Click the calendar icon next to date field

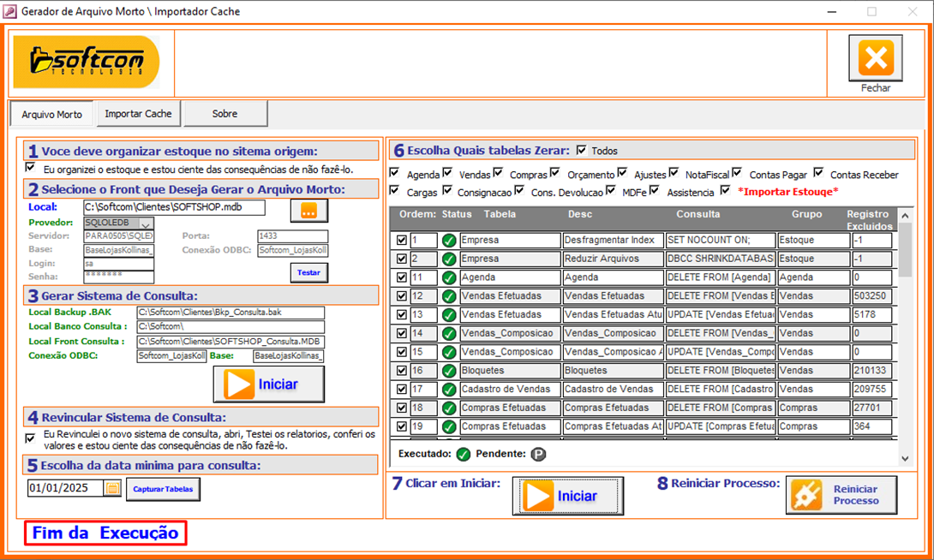tap(112, 488)
